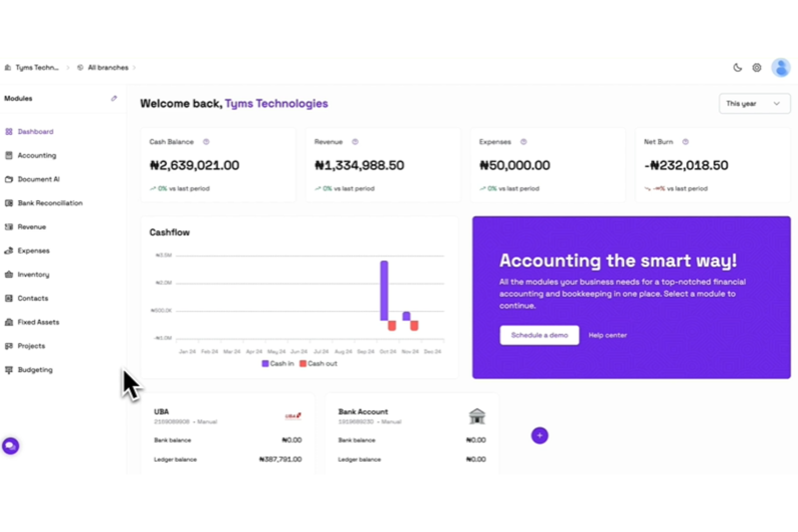
Task: Open settings gear icon in header
Action: coord(757,67)
